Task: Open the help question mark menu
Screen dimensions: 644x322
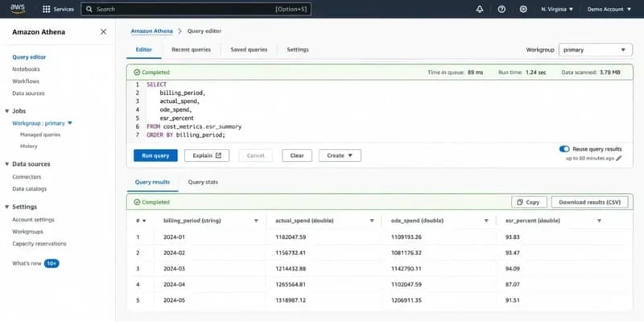Action: point(502,9)
